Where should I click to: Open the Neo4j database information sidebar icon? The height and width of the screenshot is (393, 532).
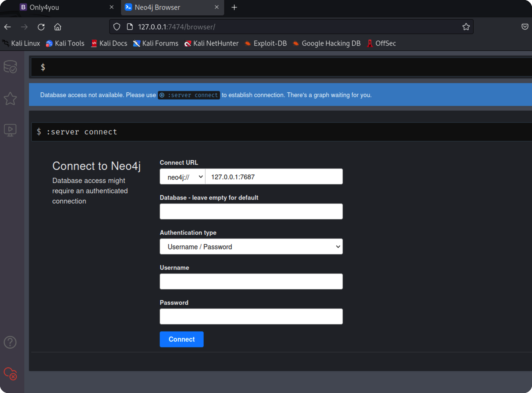coord(10,67)
